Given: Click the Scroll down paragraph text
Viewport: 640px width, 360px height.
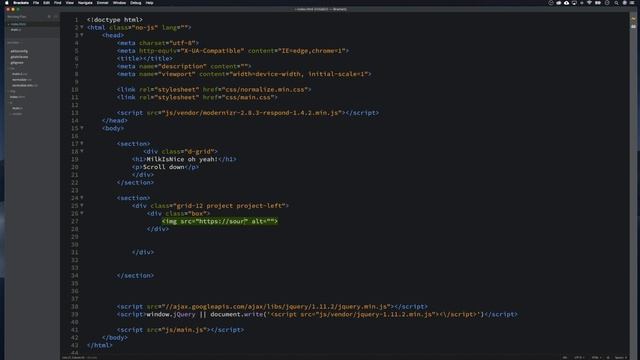Looking at the screenshot, I should pos(163,167).
